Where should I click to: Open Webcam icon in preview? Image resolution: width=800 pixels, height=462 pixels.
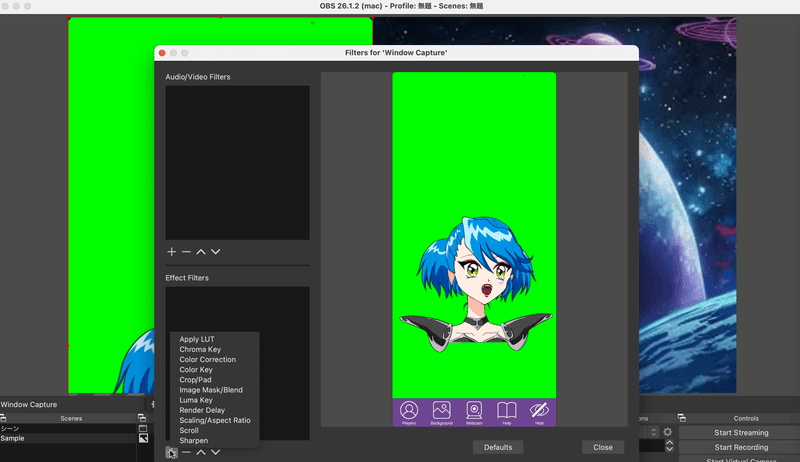[x=474, y=412]
